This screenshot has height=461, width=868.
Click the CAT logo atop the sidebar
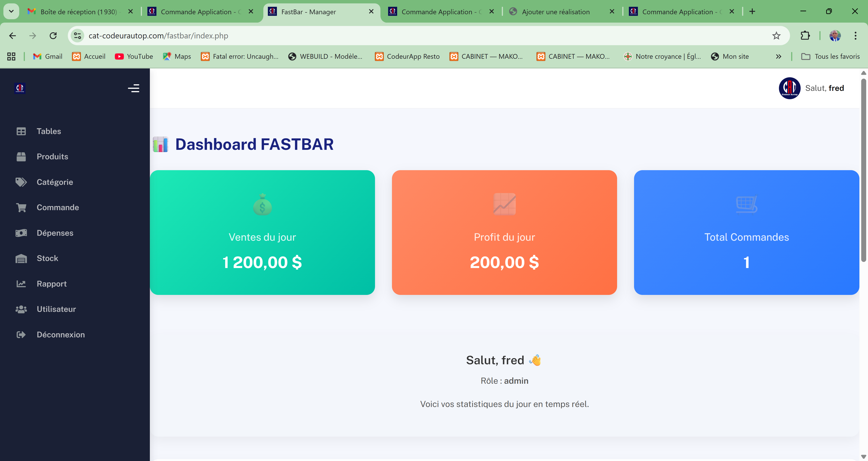tap(19, 88)
